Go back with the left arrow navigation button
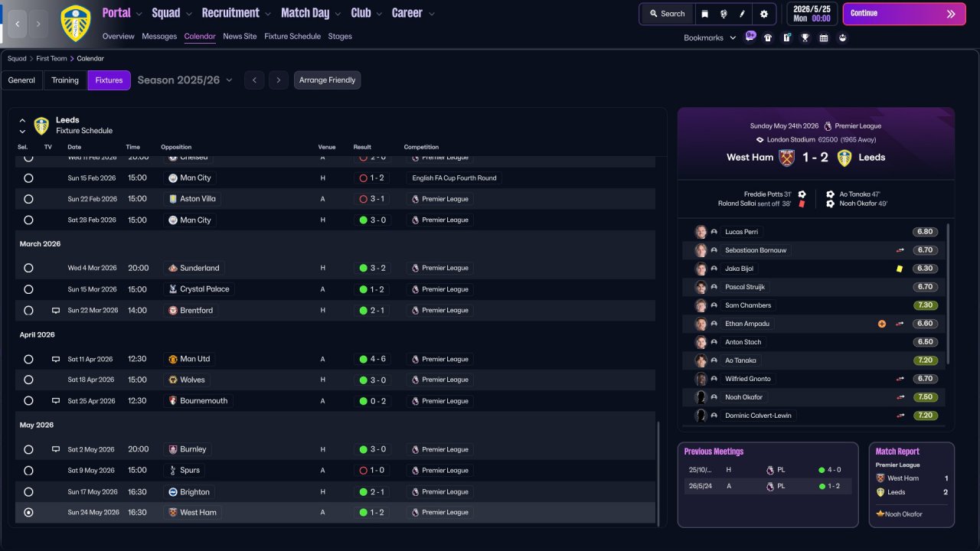The height and width of the screenshot is (551, 980). pyautogui.click(x=18, y=24)
